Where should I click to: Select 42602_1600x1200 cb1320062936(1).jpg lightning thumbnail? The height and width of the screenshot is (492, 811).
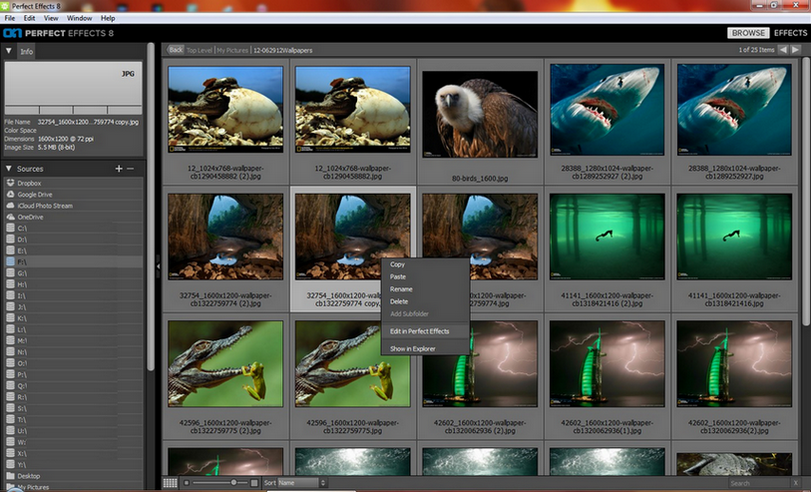[607, 364]
